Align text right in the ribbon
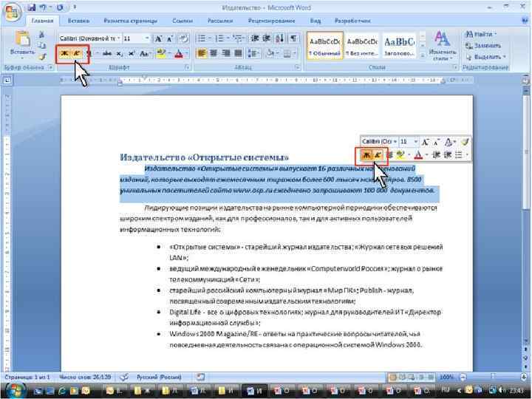The height and width of the screenshot is (399, 532). coord(226,53)
